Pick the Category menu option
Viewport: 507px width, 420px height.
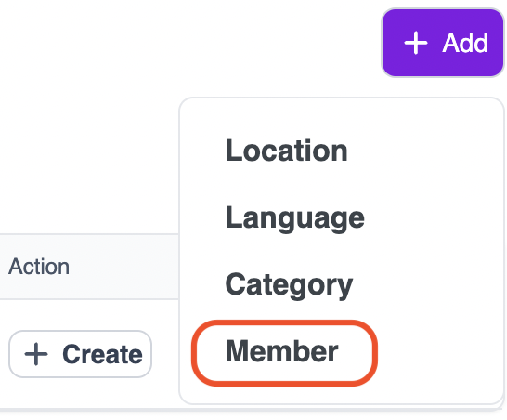point(289,285)
